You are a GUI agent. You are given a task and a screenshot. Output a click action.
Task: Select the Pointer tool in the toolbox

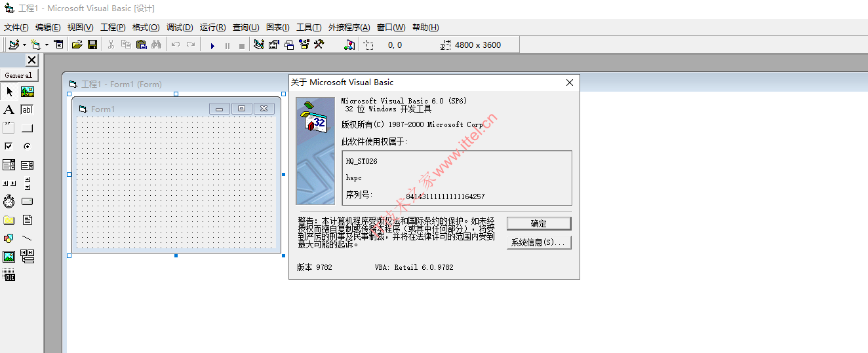click(x=9, y=92)
